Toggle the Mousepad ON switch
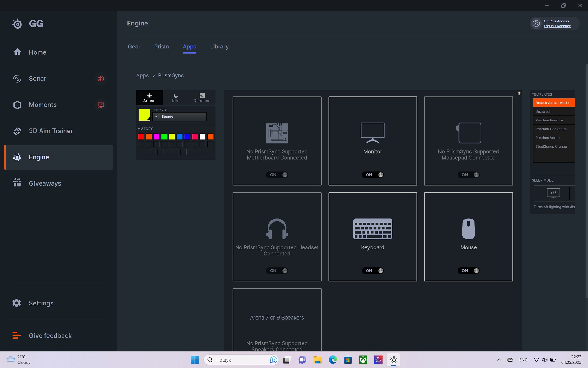This screenshot has width=588, height=368. pos(469,175)
